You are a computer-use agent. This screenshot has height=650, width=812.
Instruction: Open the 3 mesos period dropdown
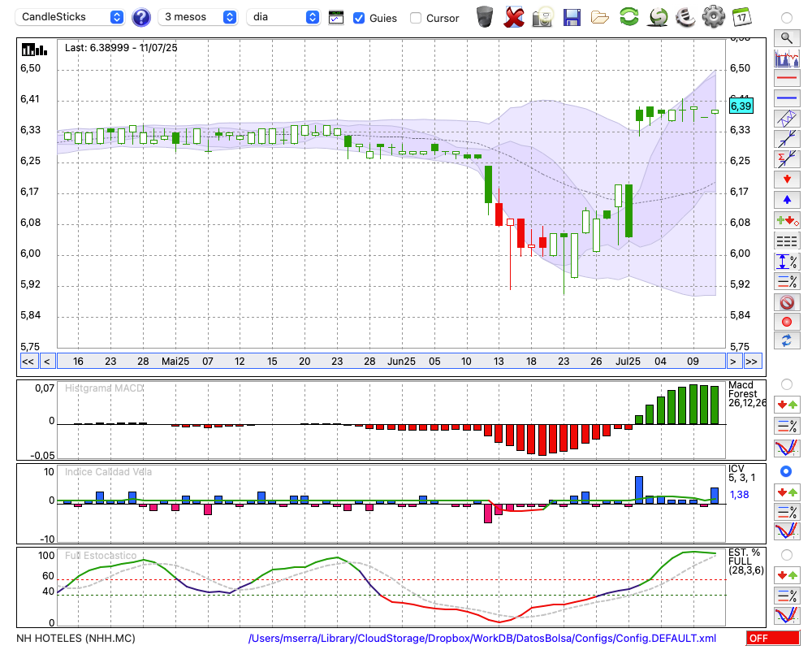point(197,17)
